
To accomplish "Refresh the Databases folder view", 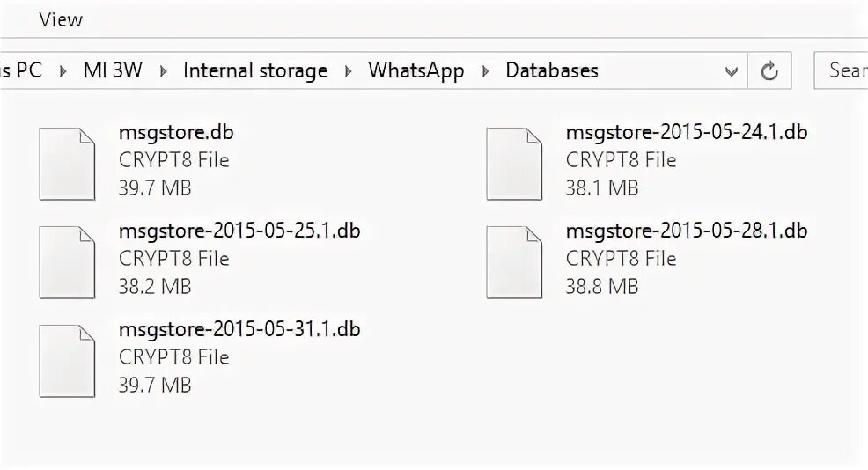I will [x=769, y=71].
